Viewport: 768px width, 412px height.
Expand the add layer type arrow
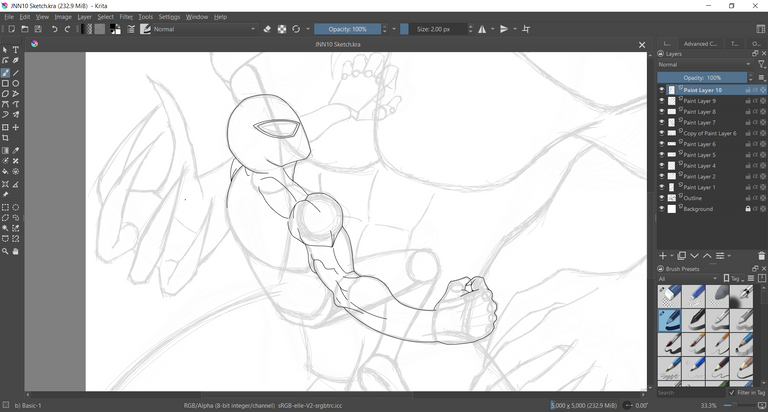672,256
